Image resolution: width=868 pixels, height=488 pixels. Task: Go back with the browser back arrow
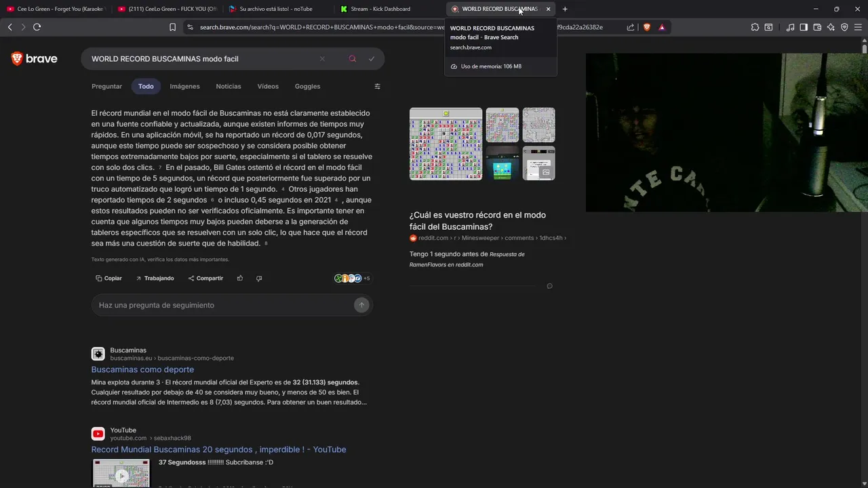9,27
